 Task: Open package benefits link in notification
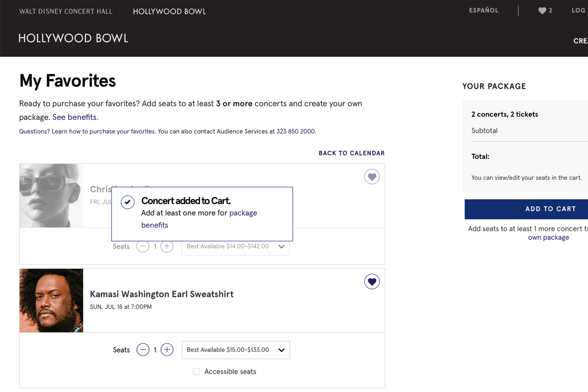pyautogui.click(x=199, y=219)
